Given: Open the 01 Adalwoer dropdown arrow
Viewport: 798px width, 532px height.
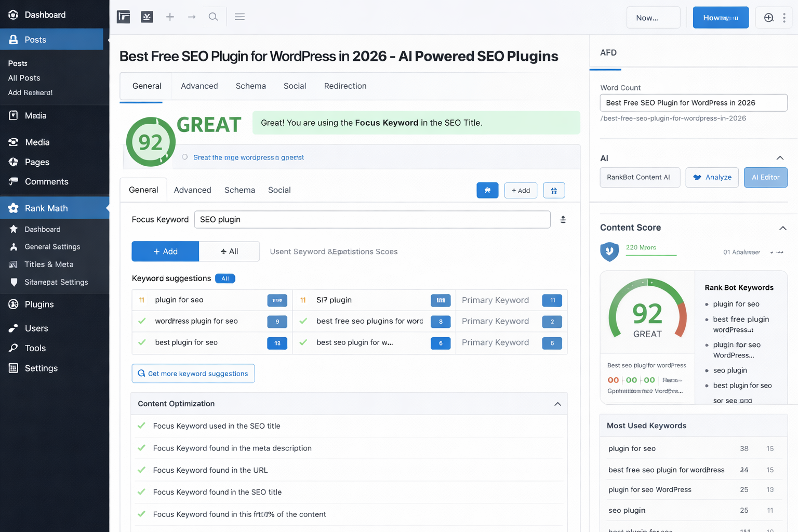Looking at the screenshot, I should coord(777,252).
